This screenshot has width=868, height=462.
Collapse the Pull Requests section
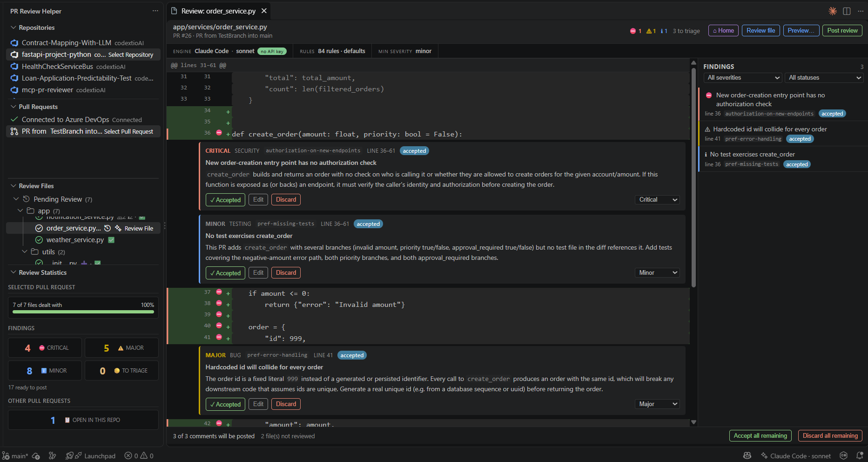coord(13,107)
